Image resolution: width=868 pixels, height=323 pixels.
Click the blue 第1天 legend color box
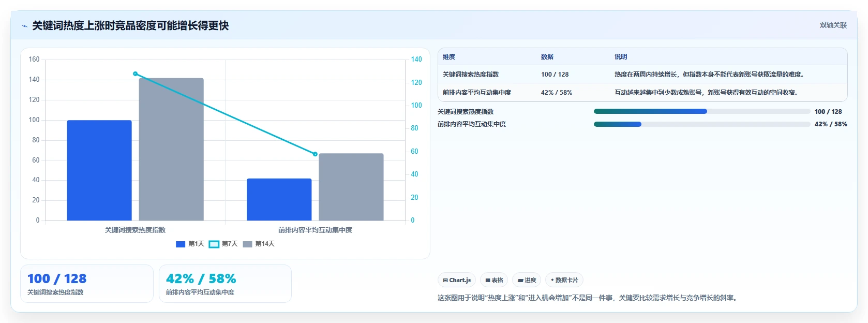(181, 244)
